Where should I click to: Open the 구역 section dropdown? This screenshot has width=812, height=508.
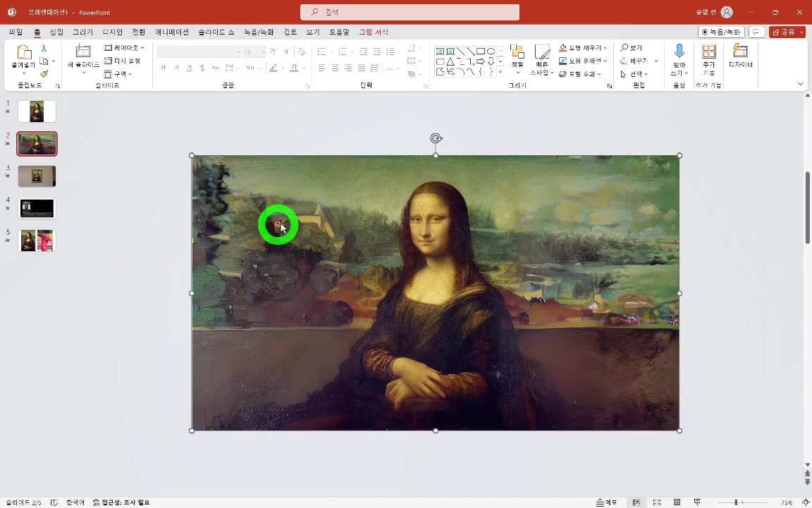118,74
